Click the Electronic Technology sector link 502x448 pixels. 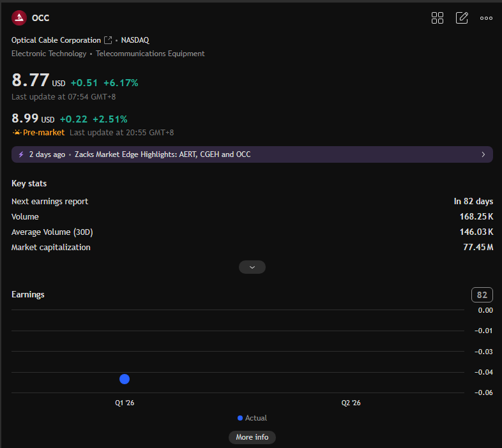49,54
